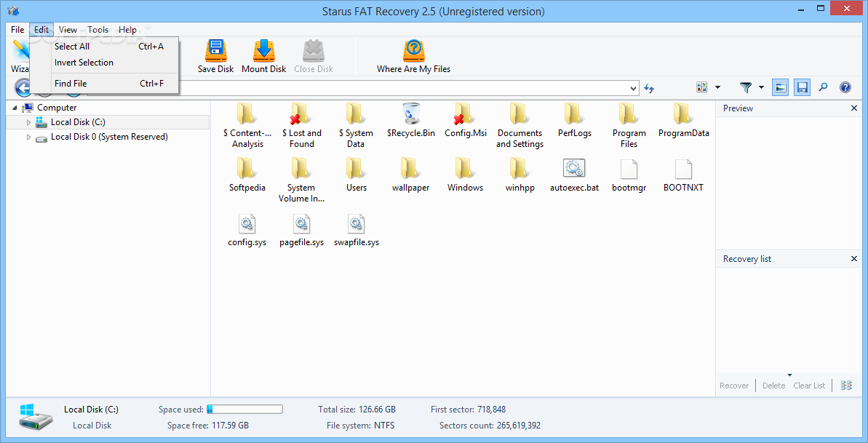
Task: Toggle the Recovery list panel button
Action: pos(802,87)
